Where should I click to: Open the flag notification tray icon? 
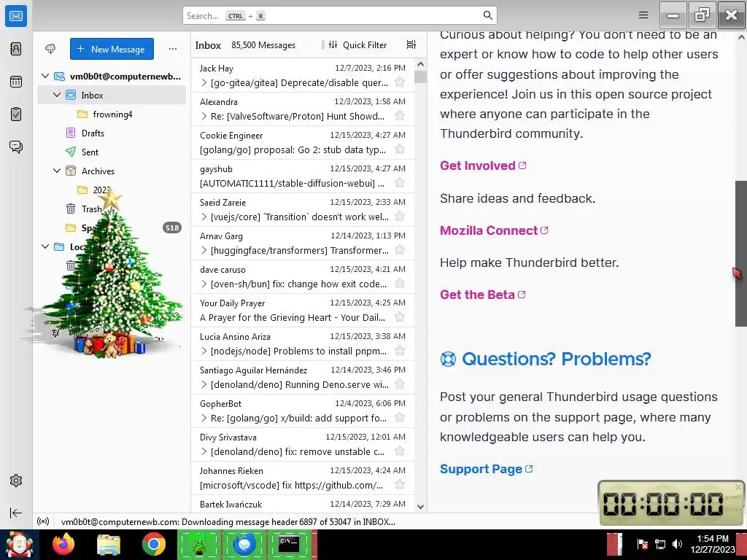tap(642, 544)
